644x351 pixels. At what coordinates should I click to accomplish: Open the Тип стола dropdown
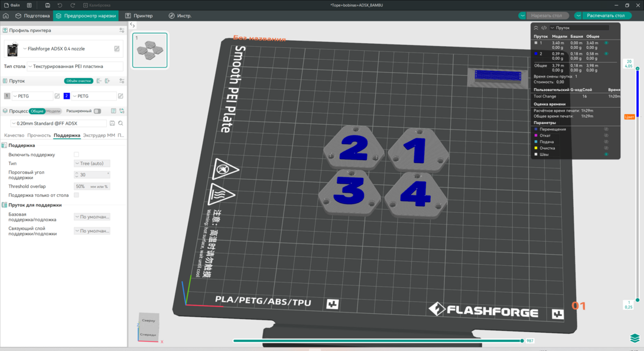pos(75,67)
